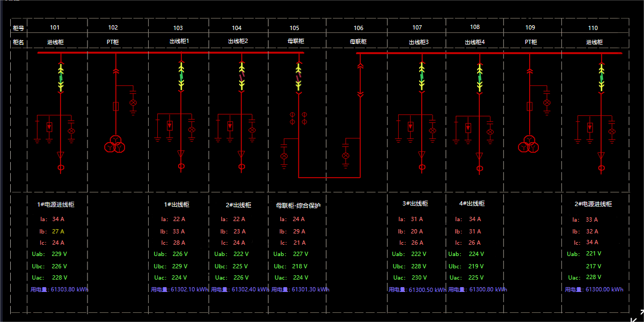The image size is (644, 322).
Task: Toggle the bus-tie breaker in cabinet 105
Action: click(x=299, y=78)
